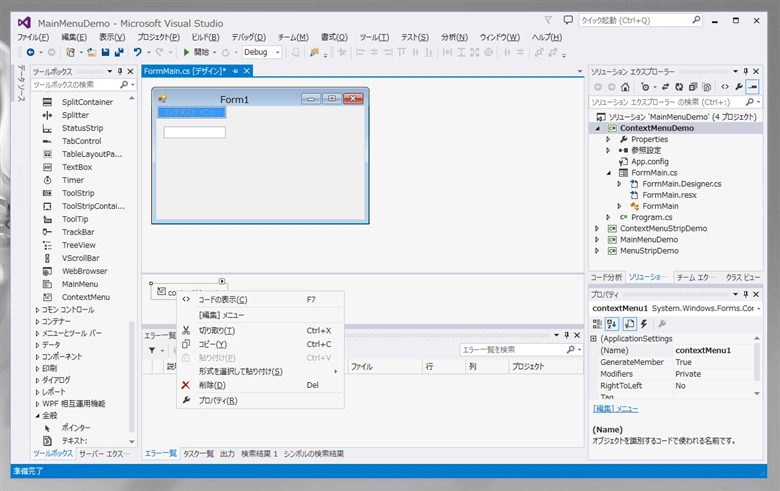Pin the Toolbox panel with pushpin
Viewport: 780px width, 491px height.
point(120,72)
